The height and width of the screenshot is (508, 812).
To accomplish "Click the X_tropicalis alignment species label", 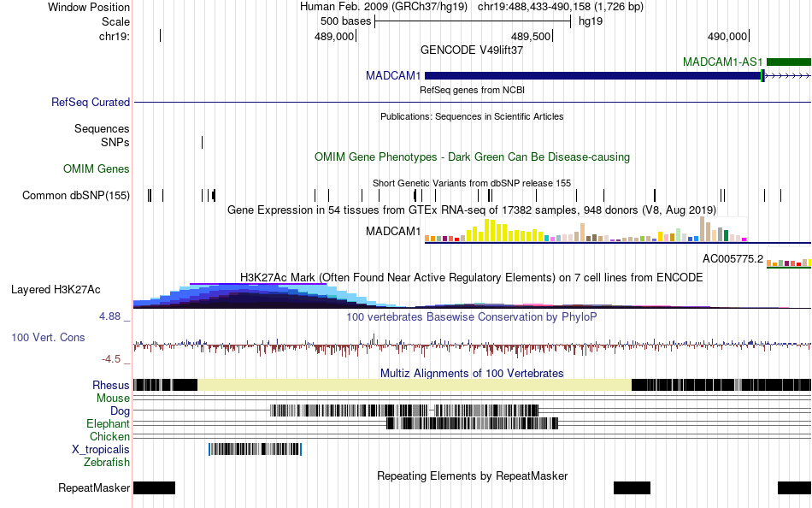I will point(101,450).
